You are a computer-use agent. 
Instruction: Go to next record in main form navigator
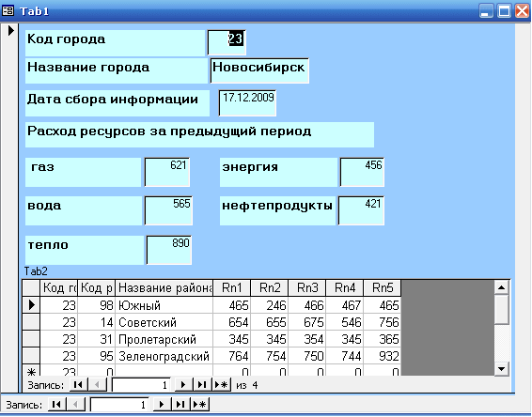162,405
